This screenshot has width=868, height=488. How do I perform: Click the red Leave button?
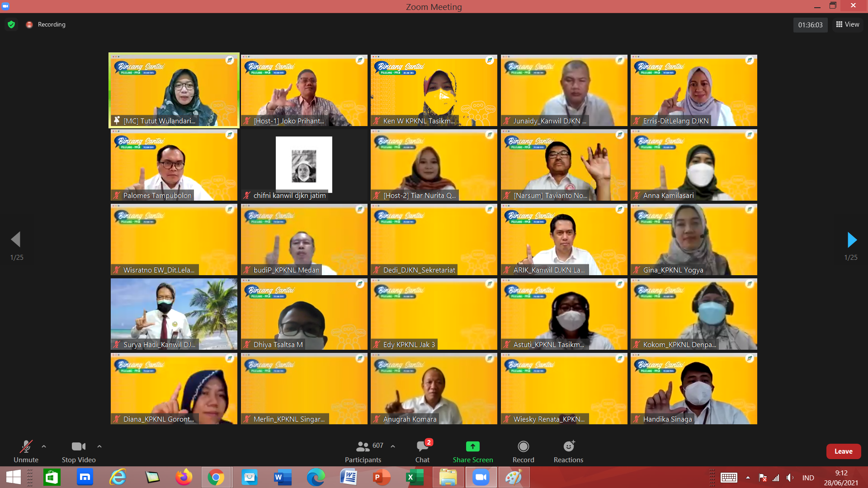point(843,451)
